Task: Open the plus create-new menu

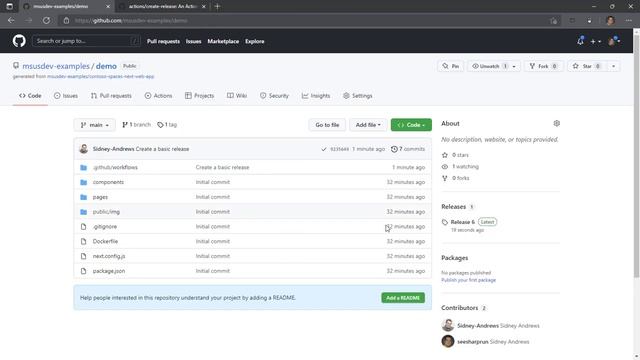Action: click(595, 41)
